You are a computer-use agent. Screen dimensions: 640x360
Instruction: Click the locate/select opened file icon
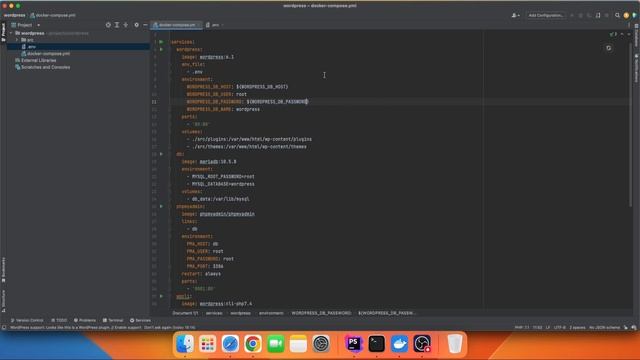[108, 25]
